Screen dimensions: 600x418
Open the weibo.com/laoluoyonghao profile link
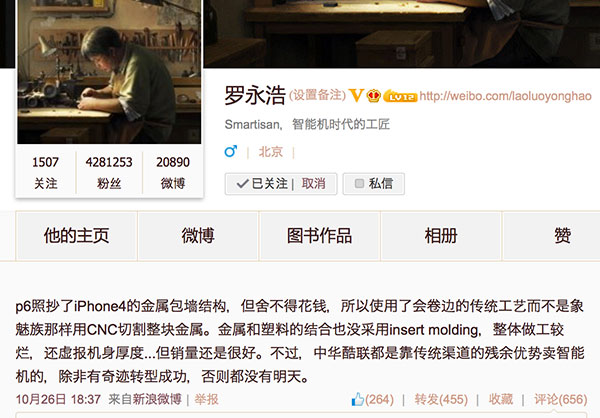pos(505,96)
